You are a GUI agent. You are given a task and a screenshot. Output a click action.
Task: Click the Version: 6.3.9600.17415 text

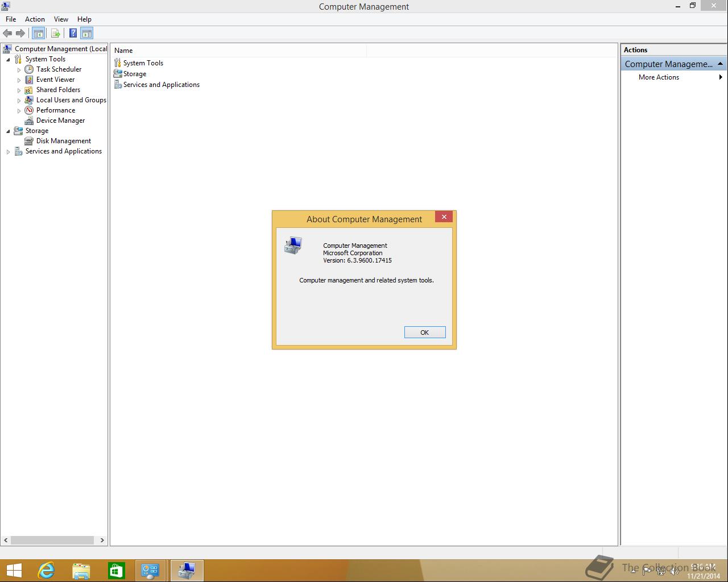(357, 260)
